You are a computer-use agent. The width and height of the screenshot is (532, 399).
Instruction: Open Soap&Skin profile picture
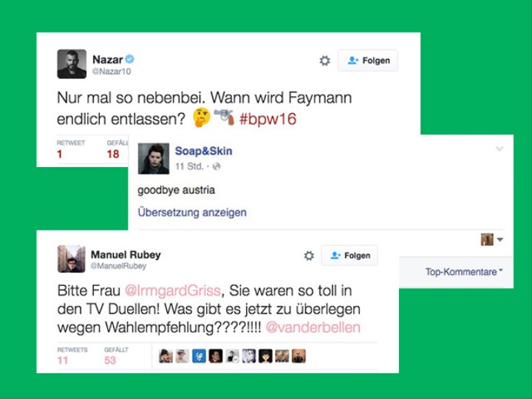(154, 158)
